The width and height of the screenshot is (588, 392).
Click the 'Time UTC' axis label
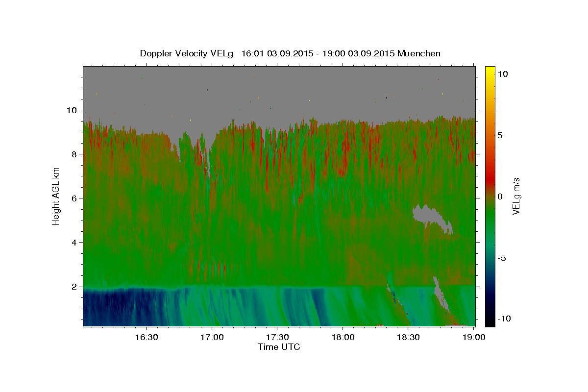[x=279, y=347]
